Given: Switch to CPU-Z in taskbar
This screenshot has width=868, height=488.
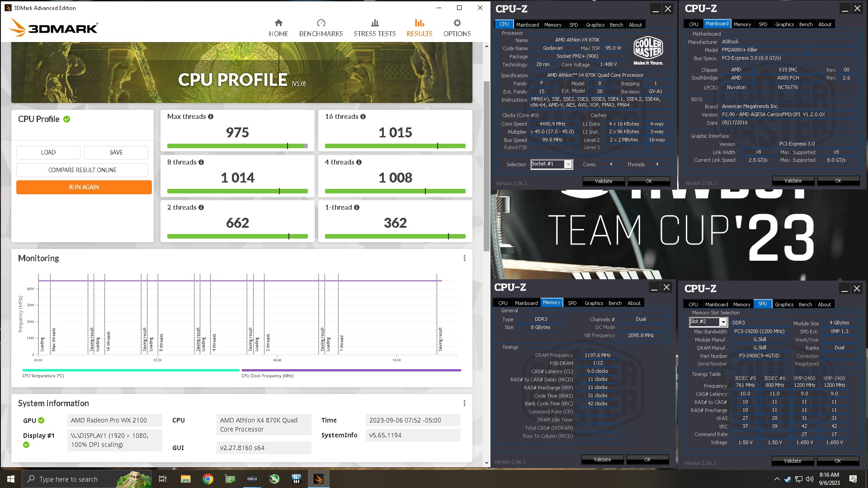Looking at the screenshot, I should pos(252,479).
